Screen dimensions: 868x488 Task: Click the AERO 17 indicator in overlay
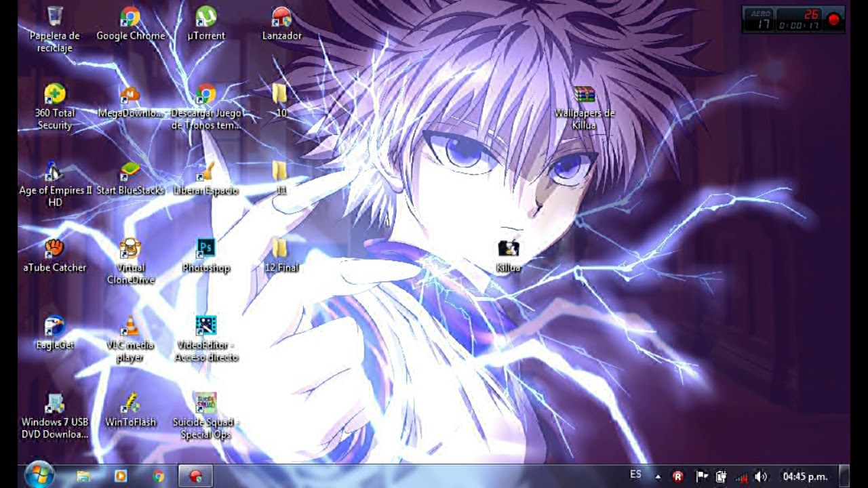759,20
